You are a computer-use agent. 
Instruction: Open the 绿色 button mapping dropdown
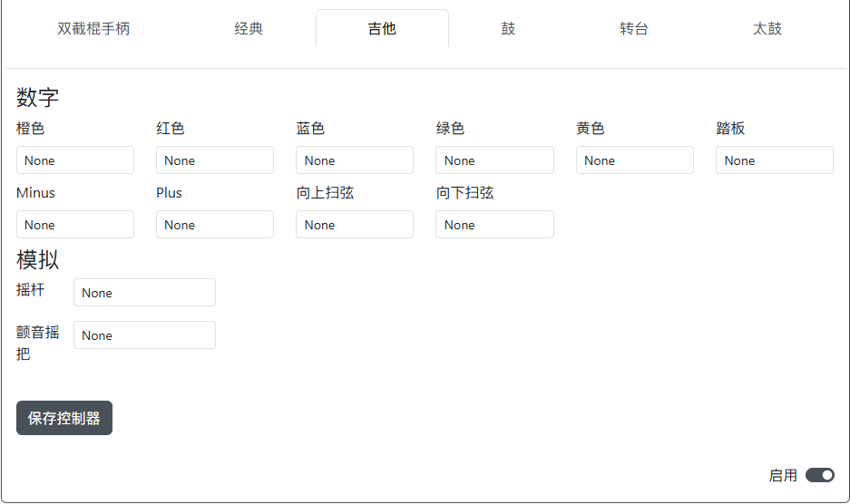coord(495,160)
